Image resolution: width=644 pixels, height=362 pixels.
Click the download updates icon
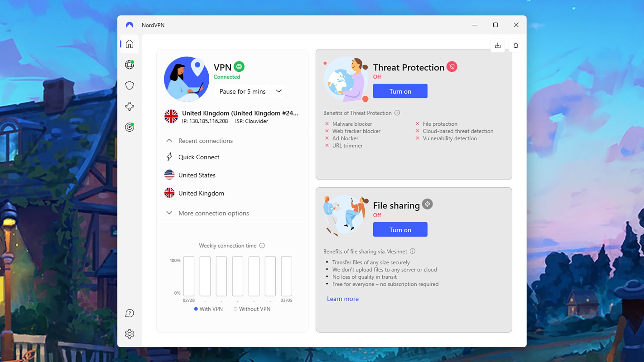(x=497, y=45)
